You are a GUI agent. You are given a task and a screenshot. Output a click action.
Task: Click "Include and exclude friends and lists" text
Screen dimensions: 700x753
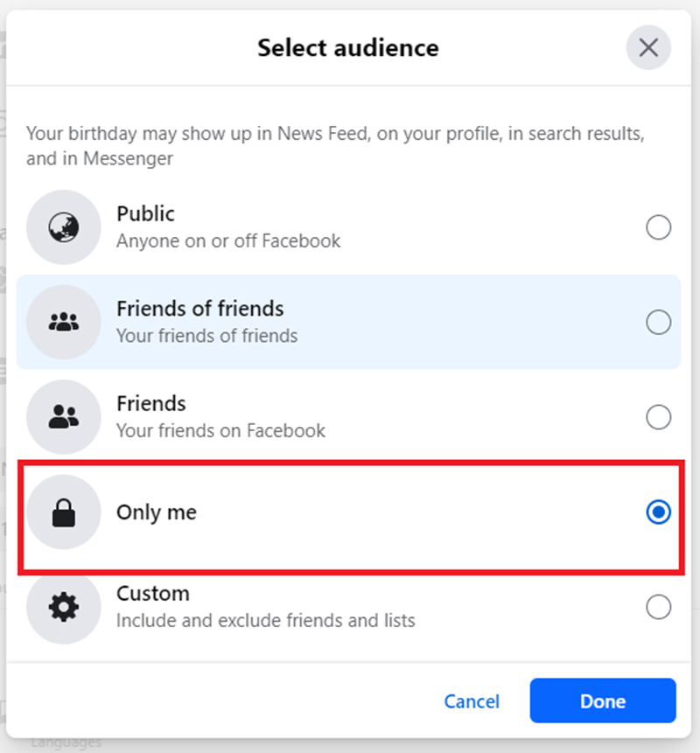pyautogui.click(x=265, y=621)
